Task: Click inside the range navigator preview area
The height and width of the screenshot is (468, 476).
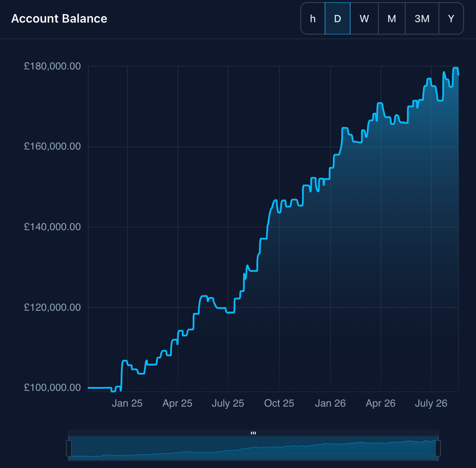Action: pos(253,448)
